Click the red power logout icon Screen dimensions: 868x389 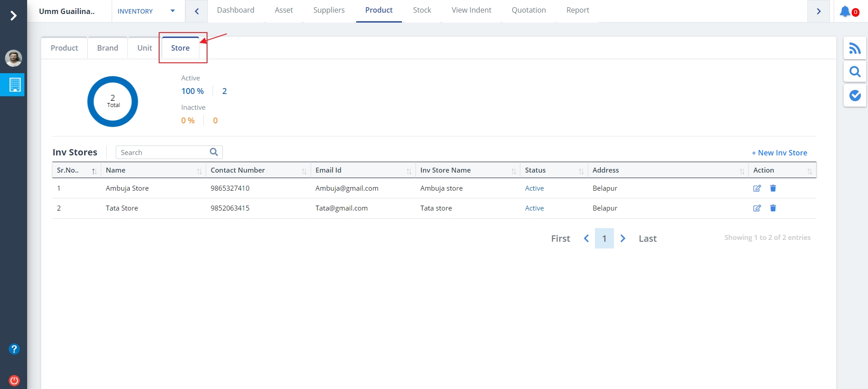(x=14, y=380)
